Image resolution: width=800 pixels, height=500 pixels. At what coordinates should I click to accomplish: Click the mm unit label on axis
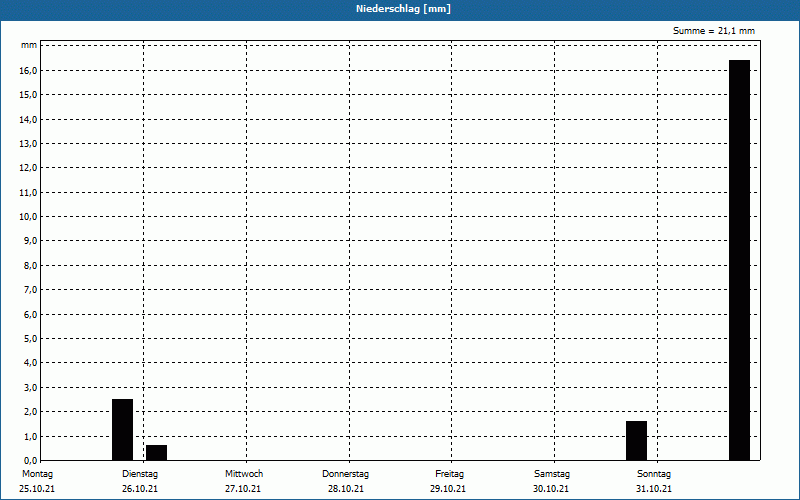[29, 45]
